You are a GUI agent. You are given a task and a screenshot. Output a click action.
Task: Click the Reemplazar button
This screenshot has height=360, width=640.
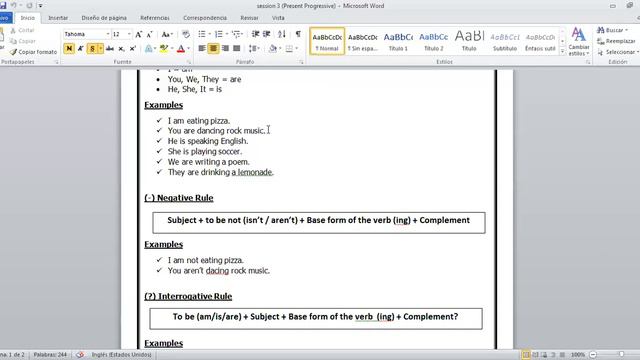pos(616,41)
